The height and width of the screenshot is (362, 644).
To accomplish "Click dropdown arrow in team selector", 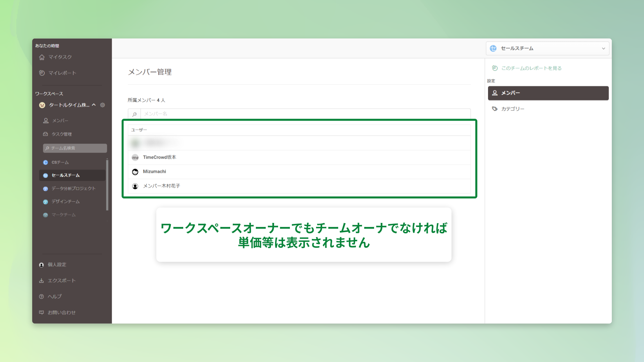I will [603, 48].
